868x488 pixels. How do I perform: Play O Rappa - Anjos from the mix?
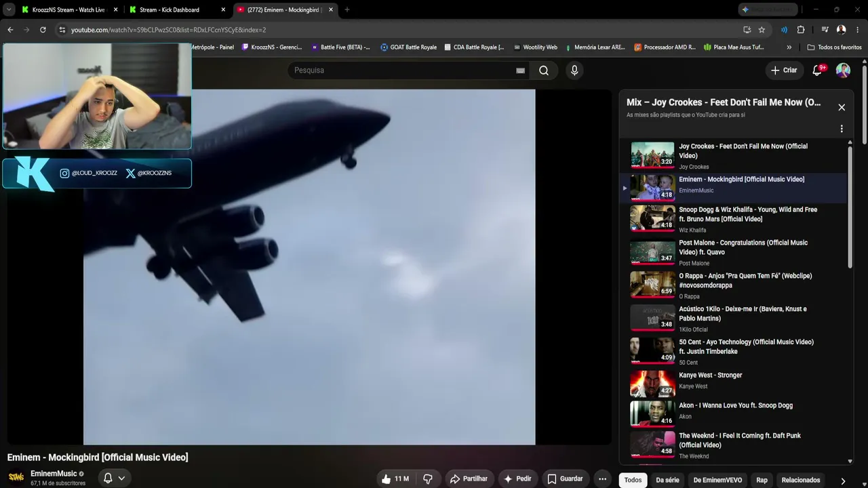(x=735, y=285)
